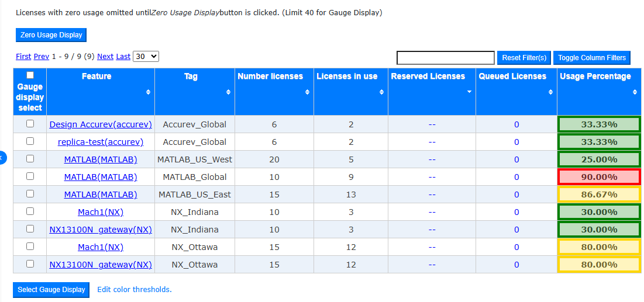Screen dimensions: 644x302
Task: Jump to Last page link
Action: pos(123,57)
